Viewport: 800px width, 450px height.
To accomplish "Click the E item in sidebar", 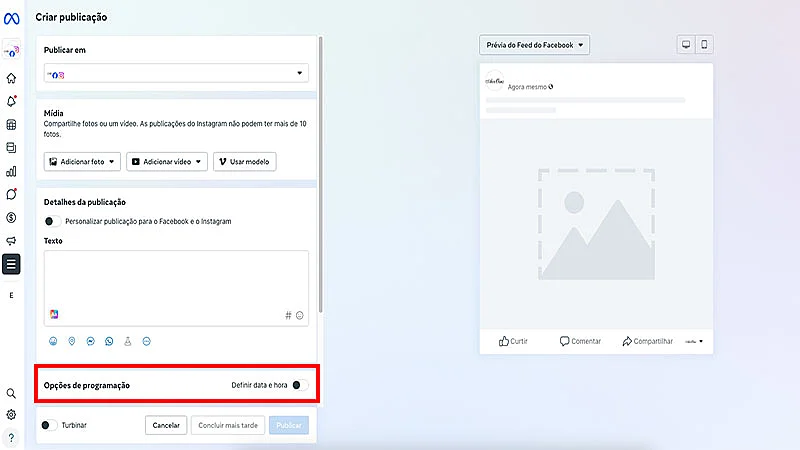I will click(x=11, y=295).
